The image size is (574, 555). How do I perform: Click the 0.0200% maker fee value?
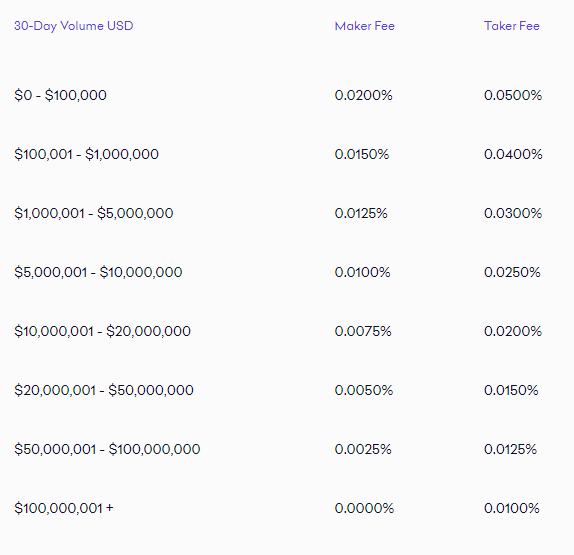click(x=364, y=95)
